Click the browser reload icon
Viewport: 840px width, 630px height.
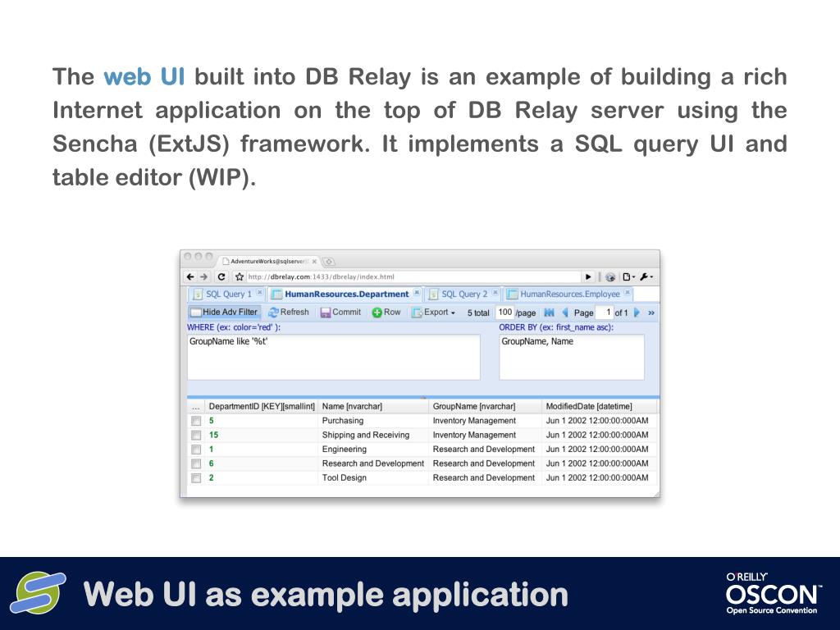[x=221, y=277]
